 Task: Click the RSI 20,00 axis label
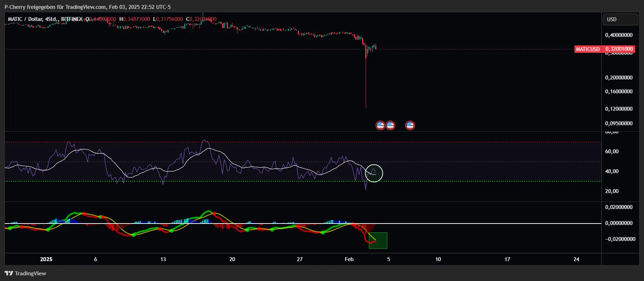coord(612,191)
